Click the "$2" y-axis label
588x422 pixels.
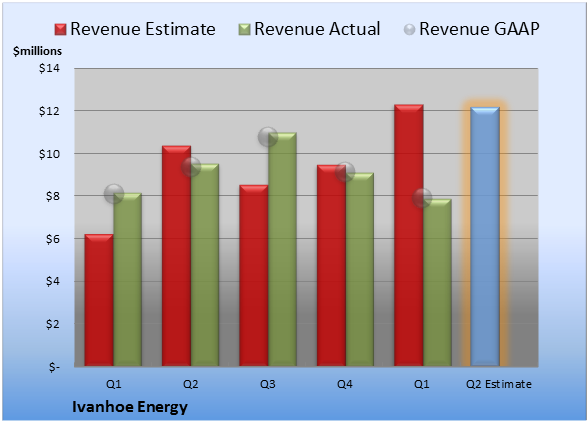pyautogui.click(x=53, y=324)
